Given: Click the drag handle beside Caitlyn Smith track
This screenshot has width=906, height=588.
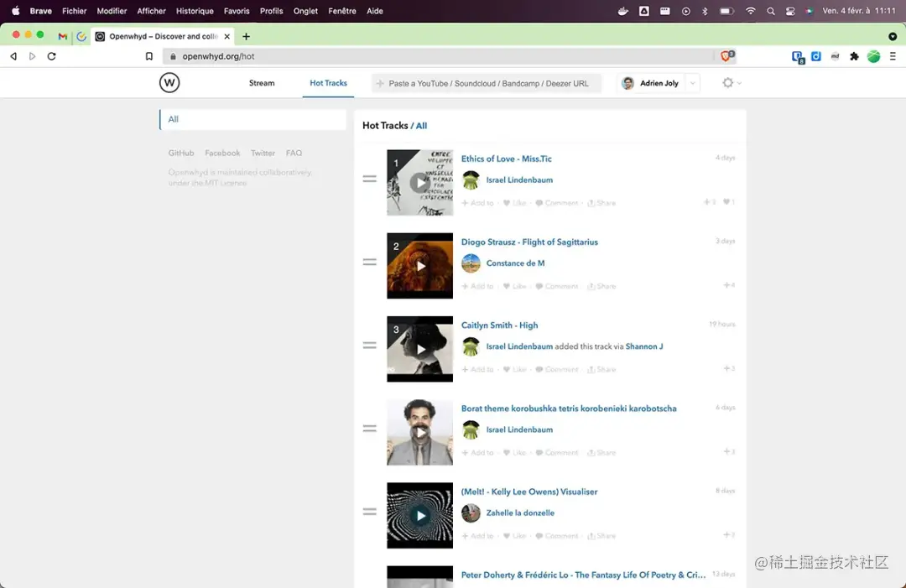Looking at the screenshot, I should [370, 346].
